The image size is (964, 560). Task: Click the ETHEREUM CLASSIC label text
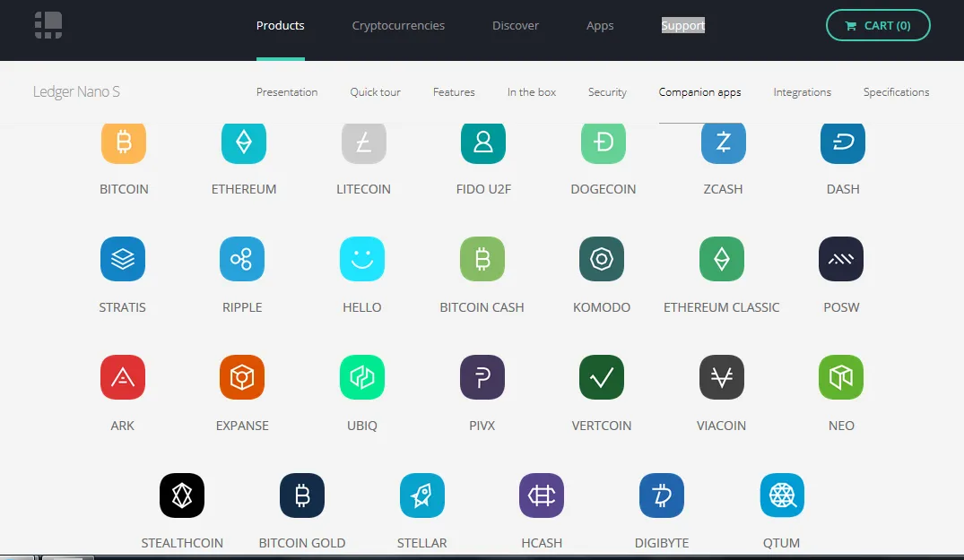point(722,307)
